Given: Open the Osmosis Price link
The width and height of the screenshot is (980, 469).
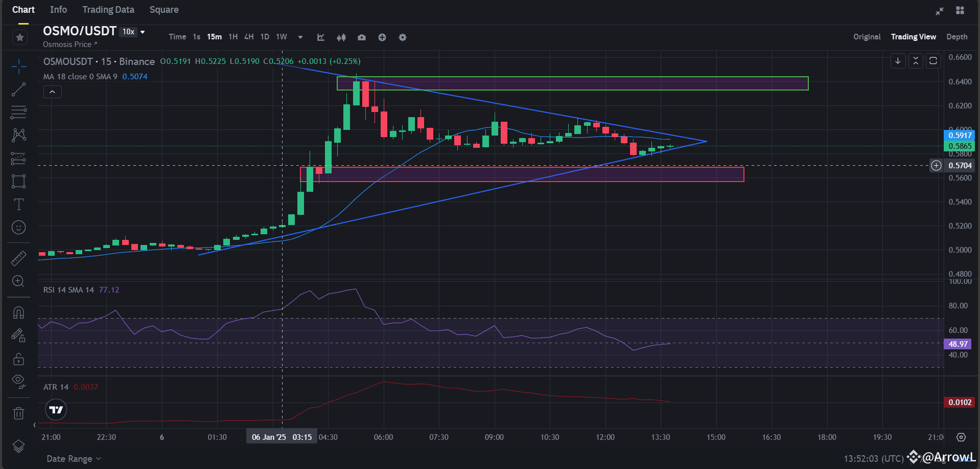Looking at the screenshot, I should [x=70, y=44].
